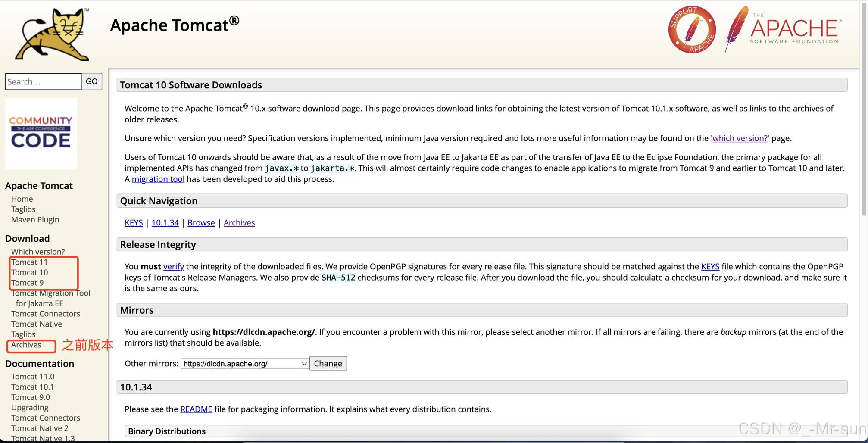
Task: Select Tomcat 11 download page
Action: coord(29,262)
